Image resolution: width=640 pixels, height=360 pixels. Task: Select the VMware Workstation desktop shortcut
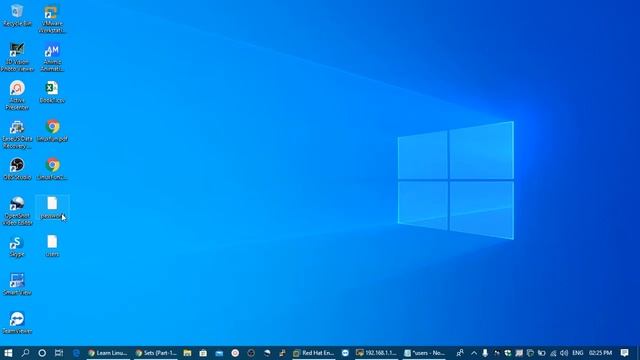[x=52, y=19]
